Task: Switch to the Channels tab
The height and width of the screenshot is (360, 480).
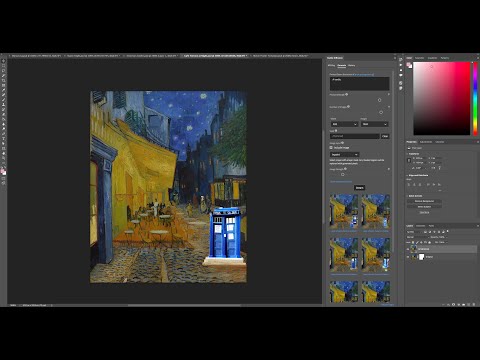Action: (x=421, y=226)
